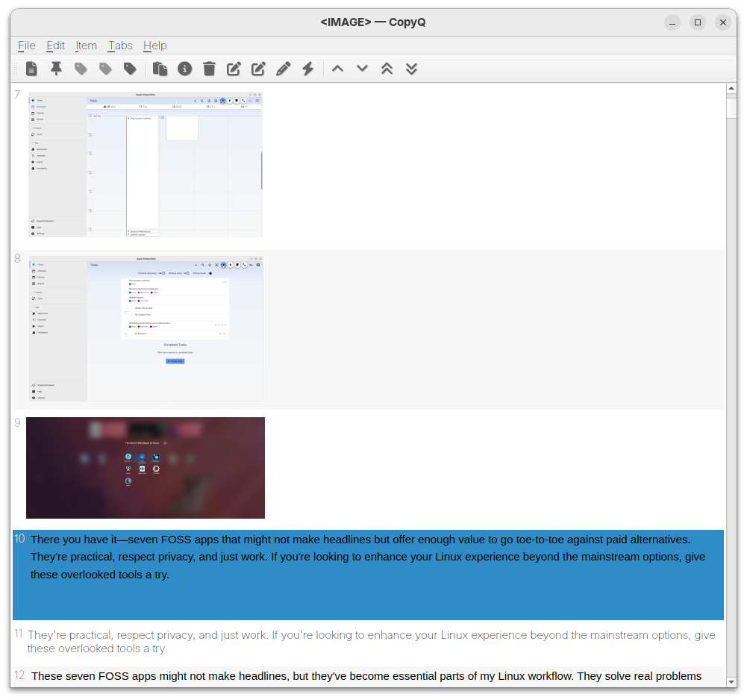Click the paste clipboard icon
747x700 pixels.
pyautogui.click(x=160, y=69)
